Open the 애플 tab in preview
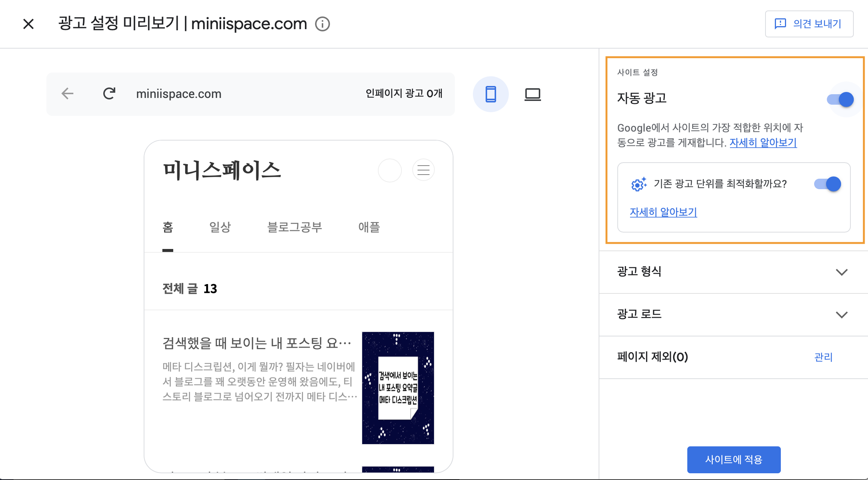The height and width of the screenshot is (480, 868). coord(369,227)
